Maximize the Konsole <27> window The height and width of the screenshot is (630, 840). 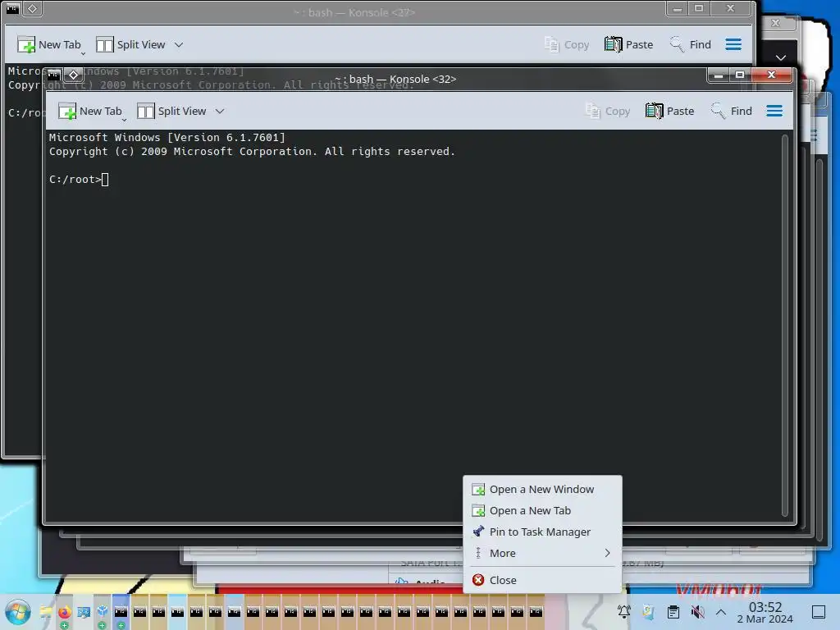click(699, 8)
